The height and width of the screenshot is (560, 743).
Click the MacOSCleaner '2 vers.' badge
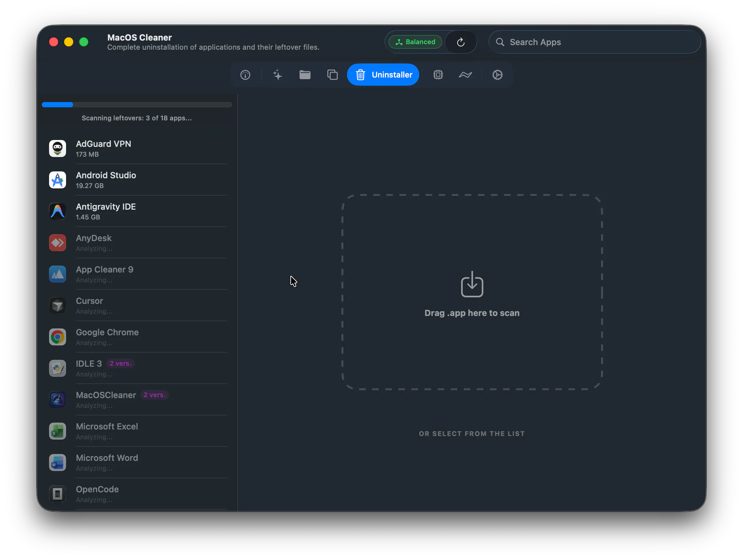pyautogui.click(x=154, y=395)
